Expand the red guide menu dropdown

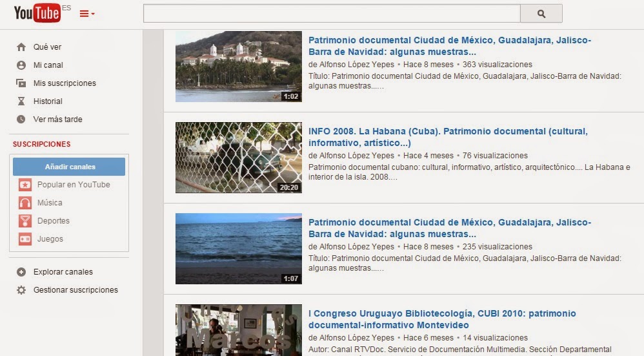[87, 14]
